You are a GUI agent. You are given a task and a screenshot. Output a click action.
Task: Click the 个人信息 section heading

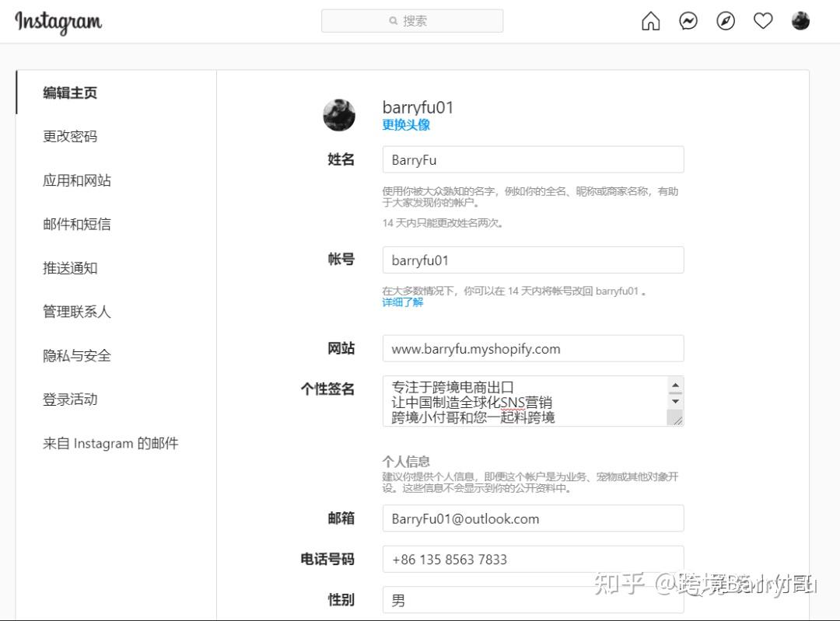(405, 462)
